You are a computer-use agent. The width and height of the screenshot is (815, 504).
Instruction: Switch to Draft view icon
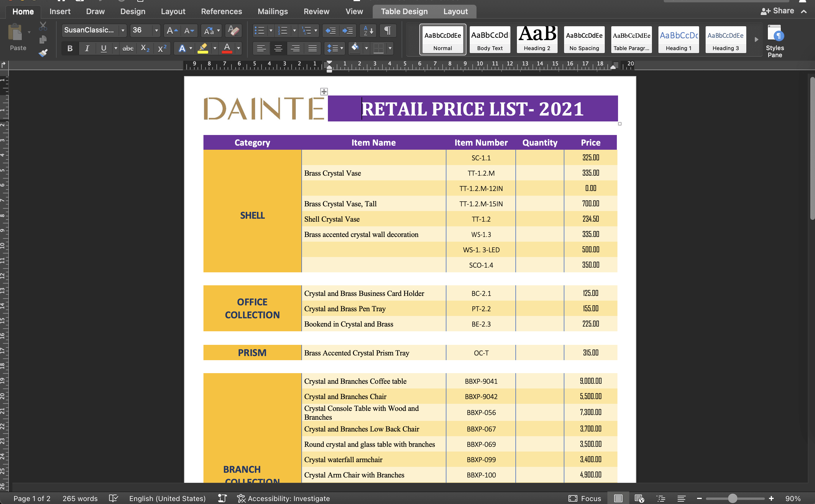tap(681, 498)
